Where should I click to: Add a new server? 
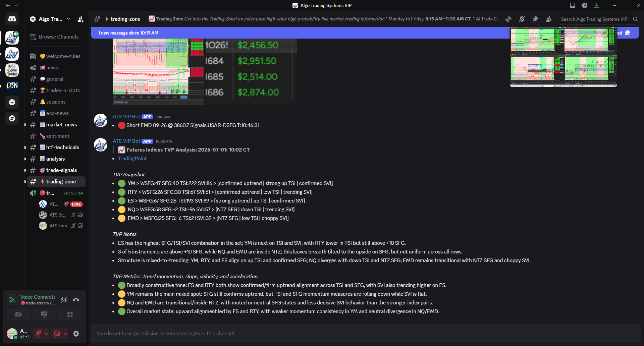(12, 102)
